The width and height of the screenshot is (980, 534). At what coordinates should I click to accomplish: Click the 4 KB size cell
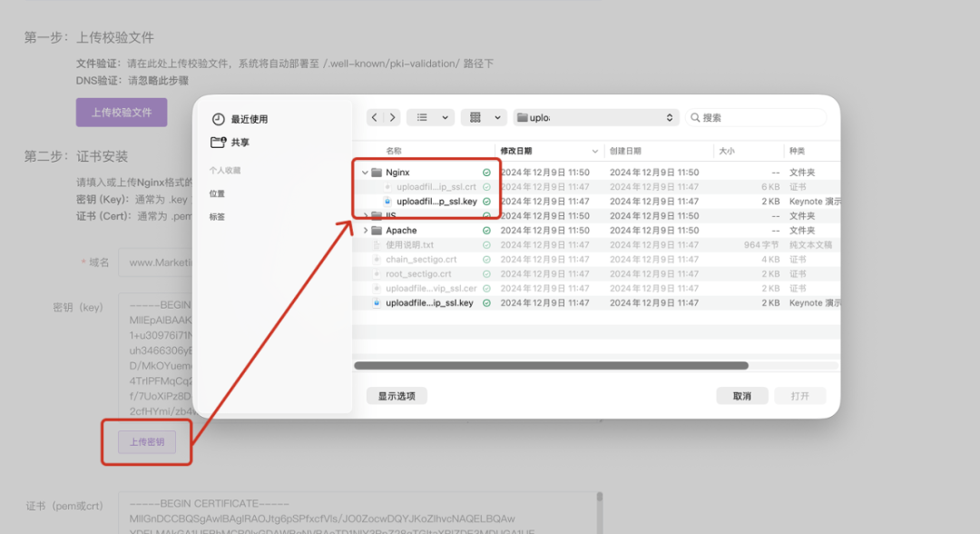[770, 259]
